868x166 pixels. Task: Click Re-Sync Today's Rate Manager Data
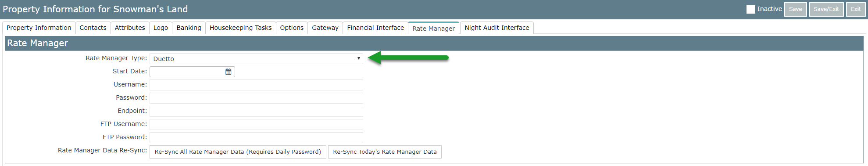coord(385,152)
